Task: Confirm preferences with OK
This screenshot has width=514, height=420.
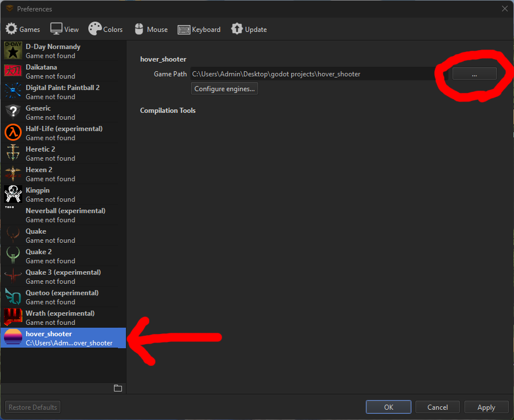Action: click(x=388, y=407)
